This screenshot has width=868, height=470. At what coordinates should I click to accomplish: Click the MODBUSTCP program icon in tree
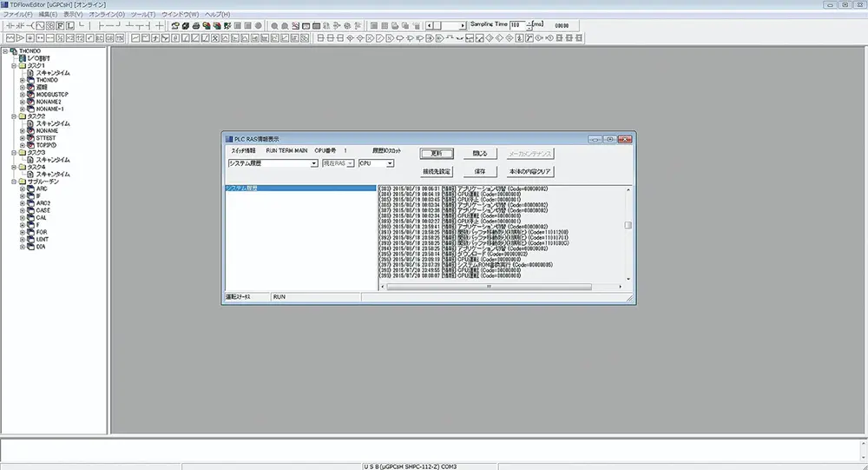click(x=30, y=94)
